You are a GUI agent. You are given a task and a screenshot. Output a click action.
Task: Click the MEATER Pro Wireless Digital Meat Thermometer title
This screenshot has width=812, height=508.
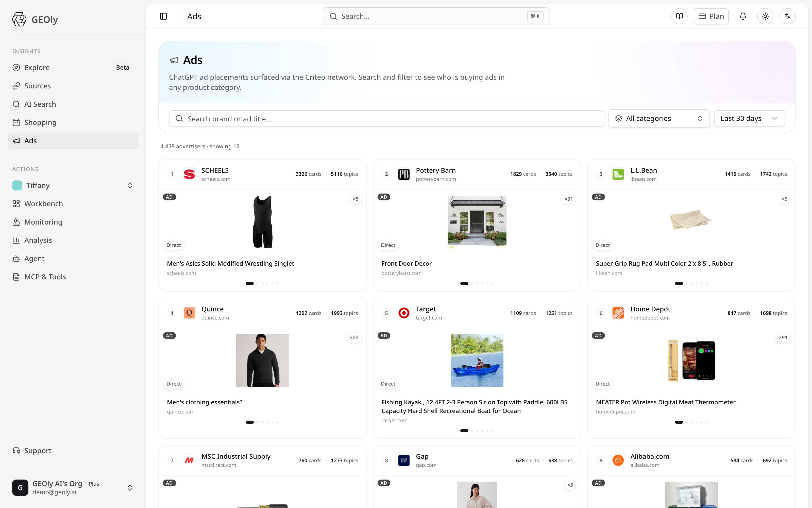665,402
